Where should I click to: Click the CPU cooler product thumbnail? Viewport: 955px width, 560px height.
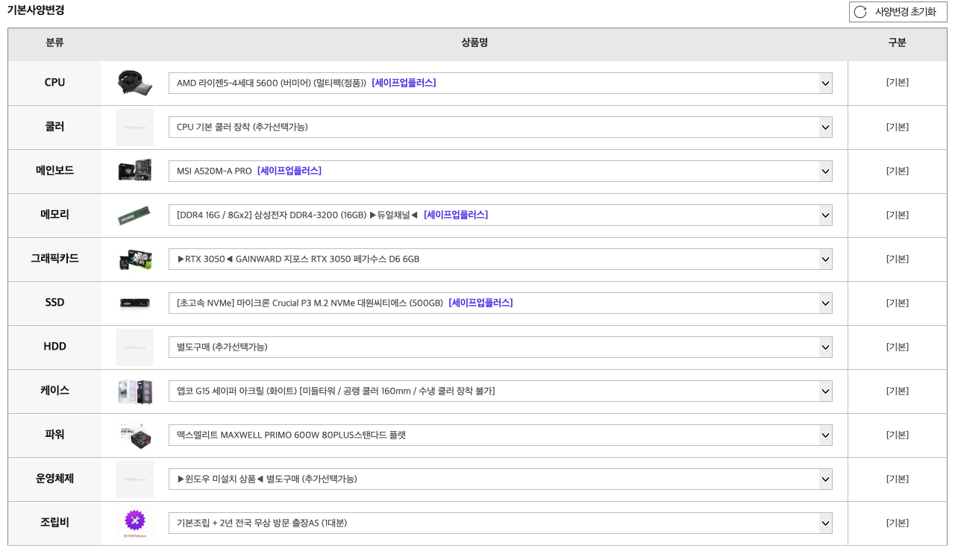pos(135,83)
